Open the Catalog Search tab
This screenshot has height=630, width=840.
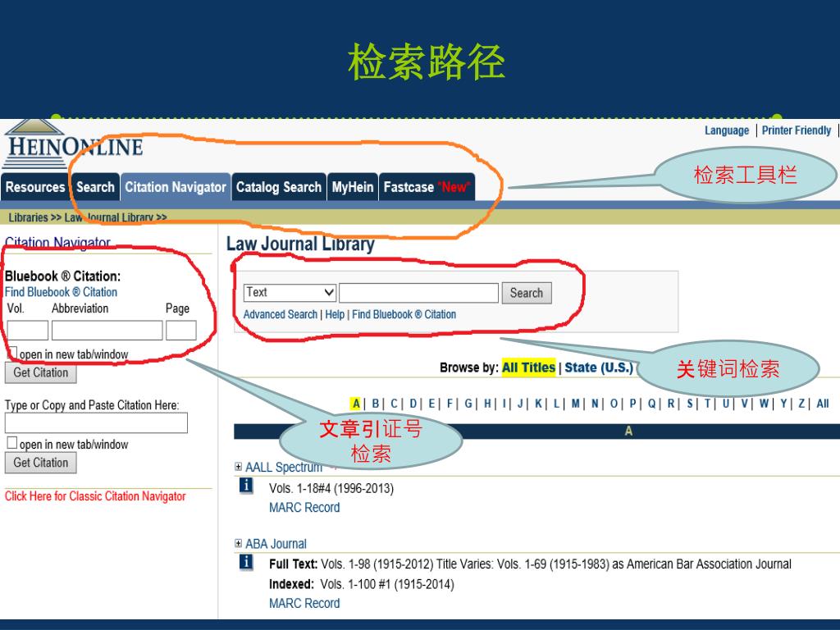279,187
